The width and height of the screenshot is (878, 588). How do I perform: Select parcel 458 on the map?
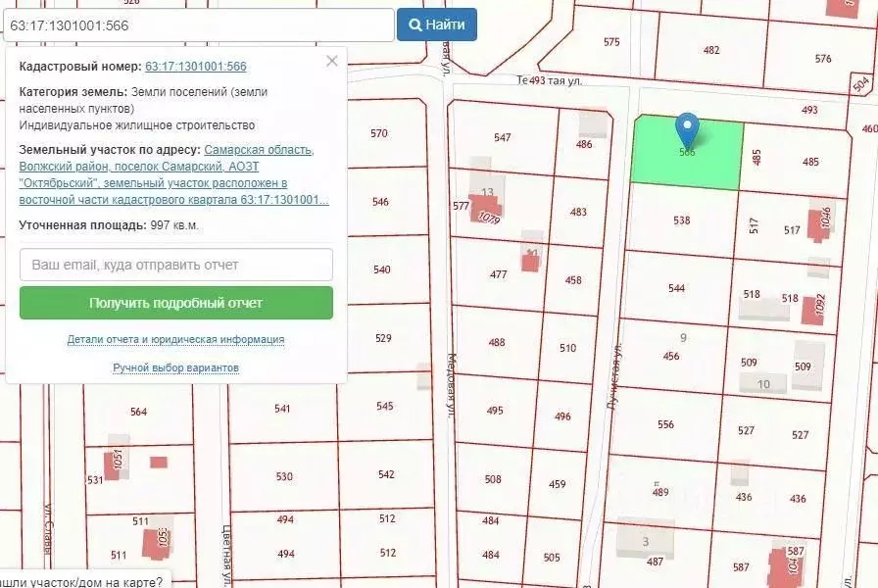(x=573, y=280)
